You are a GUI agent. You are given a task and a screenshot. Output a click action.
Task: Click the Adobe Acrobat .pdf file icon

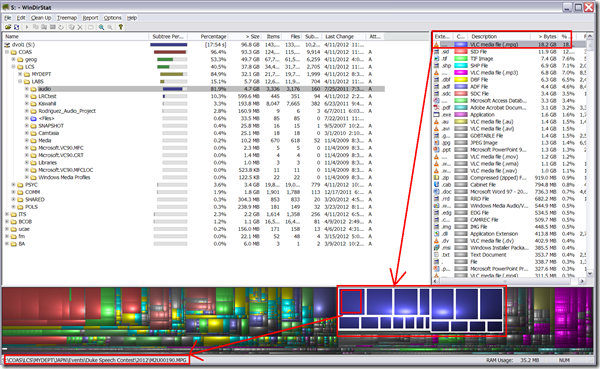point(437,108)
